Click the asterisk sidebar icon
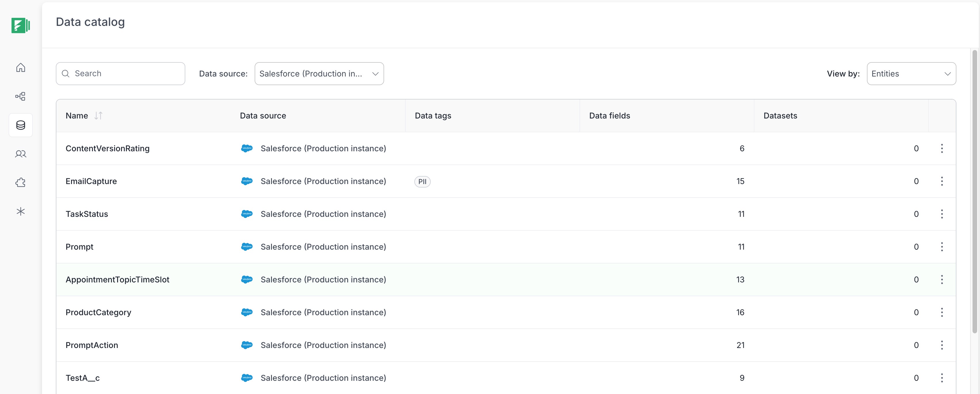The width and height of the screenshot is (980, 394). [20, 211]
